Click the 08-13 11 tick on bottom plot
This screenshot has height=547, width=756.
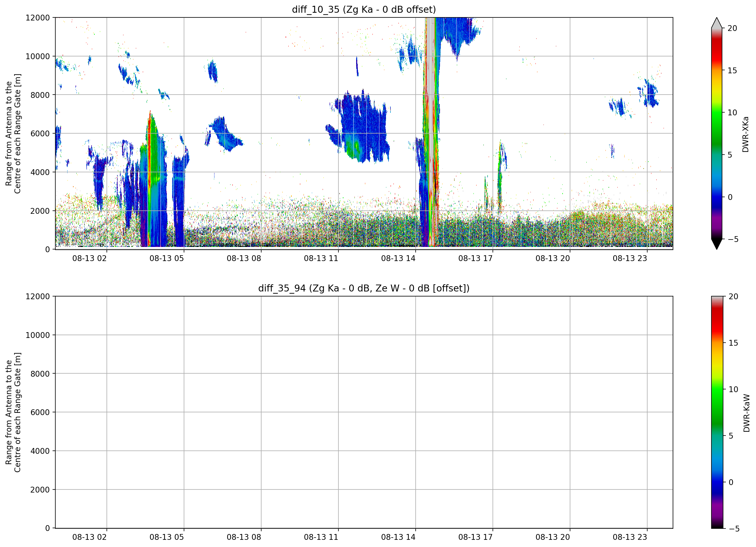(321, 537)
